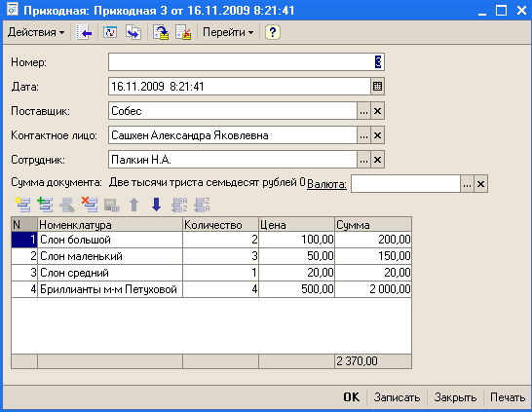Viewport: 532px width, 412px height.
Task: Click the post document toolbar icon
Action: click(161, 32)
